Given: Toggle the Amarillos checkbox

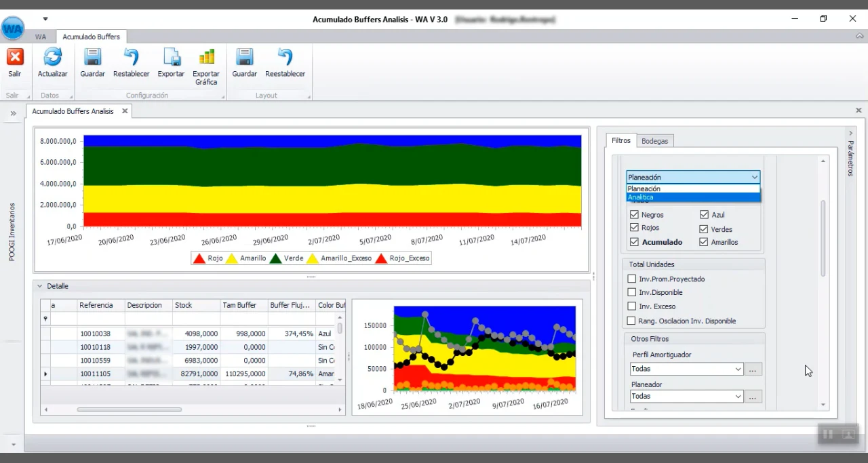Looking at the screenshot, I should pos(704,242).
